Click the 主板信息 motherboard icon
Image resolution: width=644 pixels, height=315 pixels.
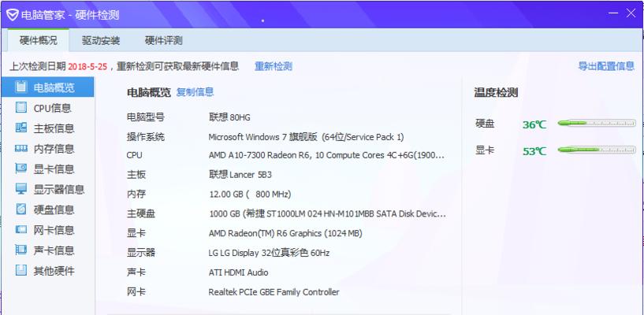tap(21, 128)
